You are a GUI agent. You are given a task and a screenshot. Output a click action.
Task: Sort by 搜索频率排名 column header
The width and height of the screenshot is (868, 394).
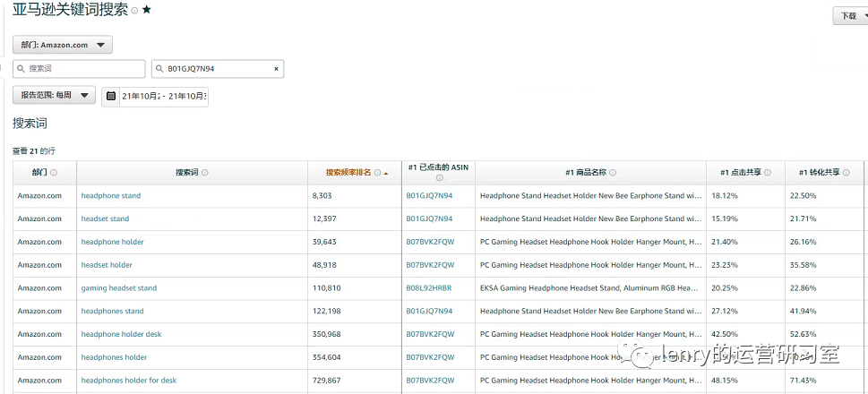348,173
